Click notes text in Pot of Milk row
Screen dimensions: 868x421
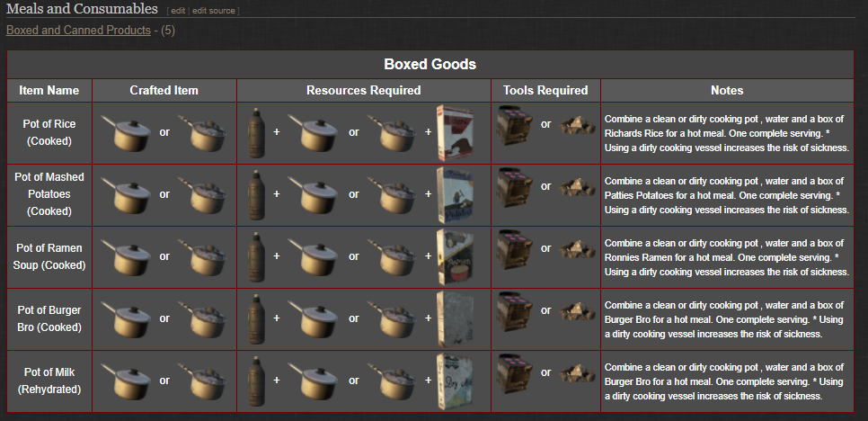click(724, 381)
